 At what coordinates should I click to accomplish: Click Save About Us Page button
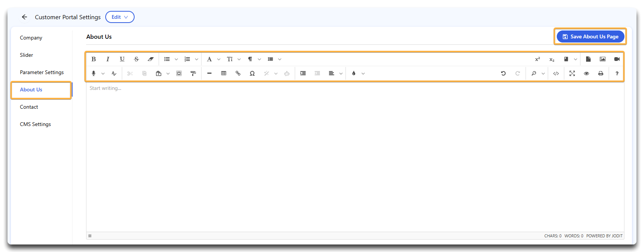[590, 36]
